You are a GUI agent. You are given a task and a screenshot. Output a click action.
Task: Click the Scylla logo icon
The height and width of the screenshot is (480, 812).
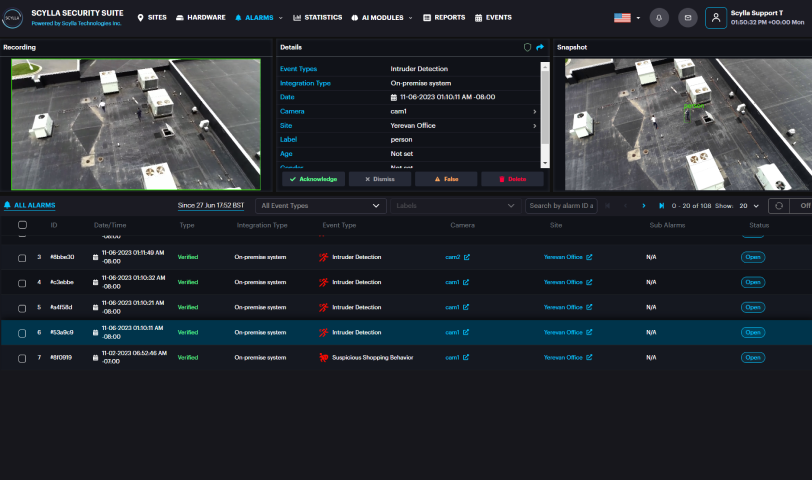click(12, 18)
